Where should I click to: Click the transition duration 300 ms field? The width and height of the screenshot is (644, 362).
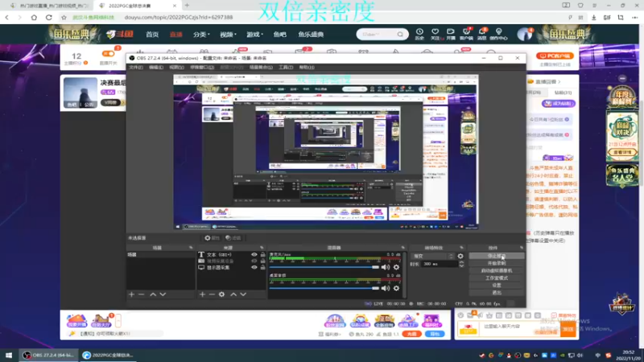coord(439,264)
